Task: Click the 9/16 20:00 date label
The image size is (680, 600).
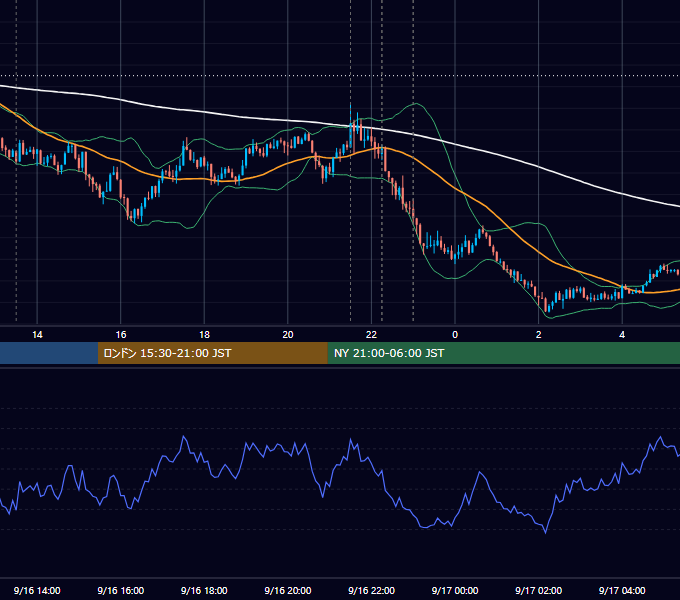Action: pos(288,590)
